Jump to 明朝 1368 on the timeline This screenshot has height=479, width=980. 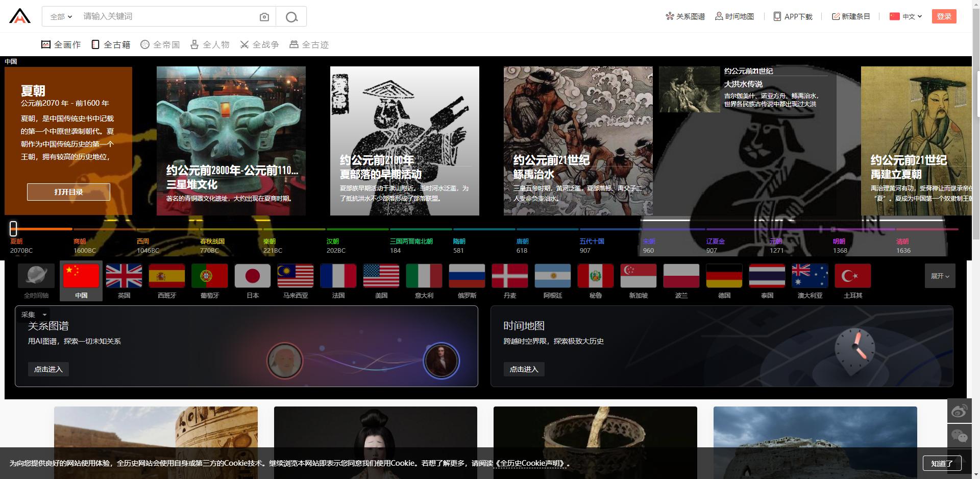[x=840, y=246]
